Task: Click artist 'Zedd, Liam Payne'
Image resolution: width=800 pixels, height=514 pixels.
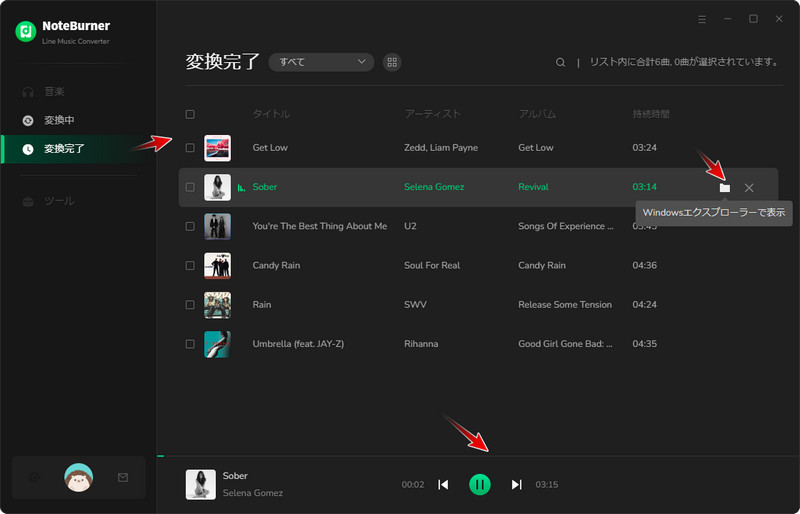Action: (x=441, y=148)
